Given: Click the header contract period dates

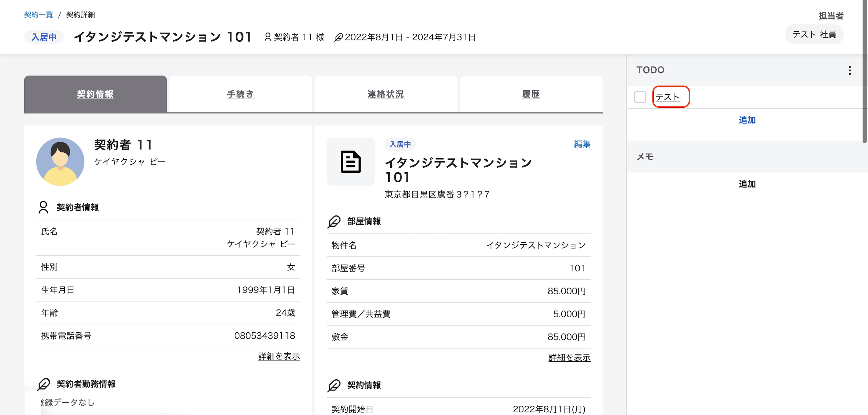Looking at the screenshot, I should pos(410,37).
